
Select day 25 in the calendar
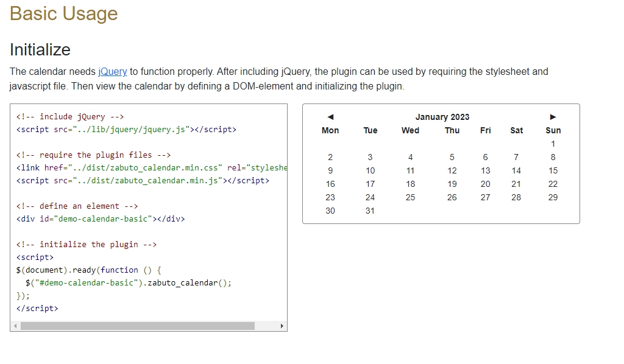click(x=410, y=197)
